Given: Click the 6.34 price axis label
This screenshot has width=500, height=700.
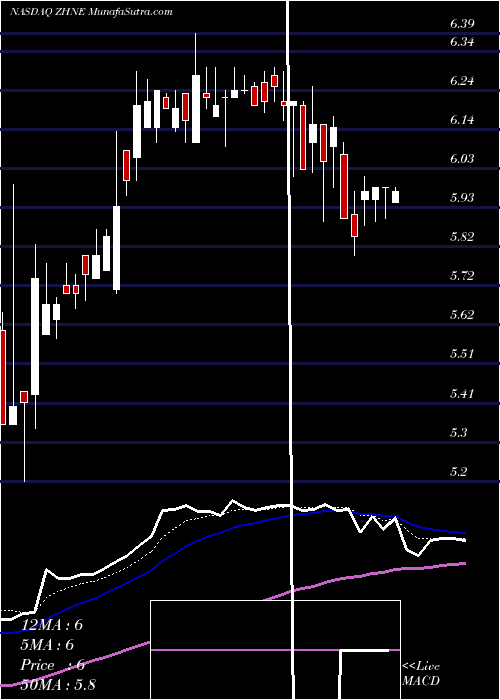Looking at the screenshot, I should [462, 42].
